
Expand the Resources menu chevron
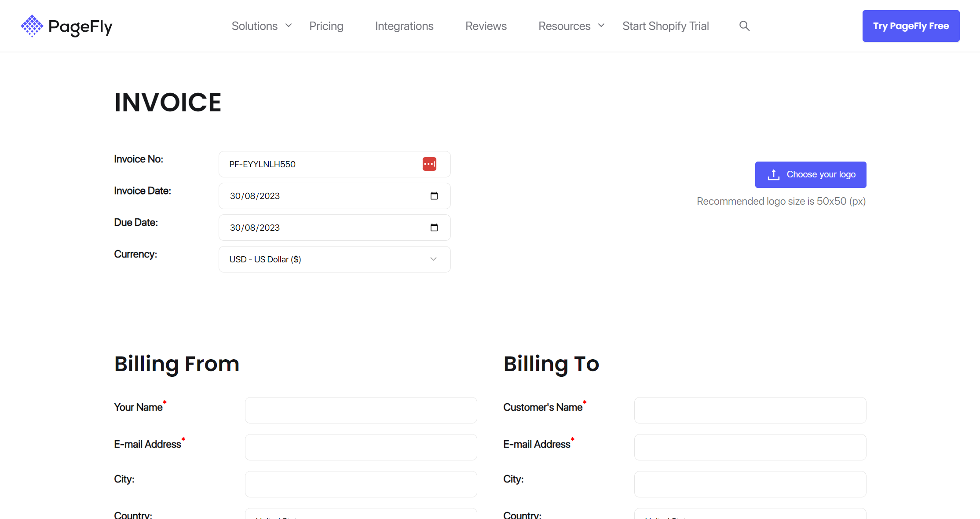601,26
